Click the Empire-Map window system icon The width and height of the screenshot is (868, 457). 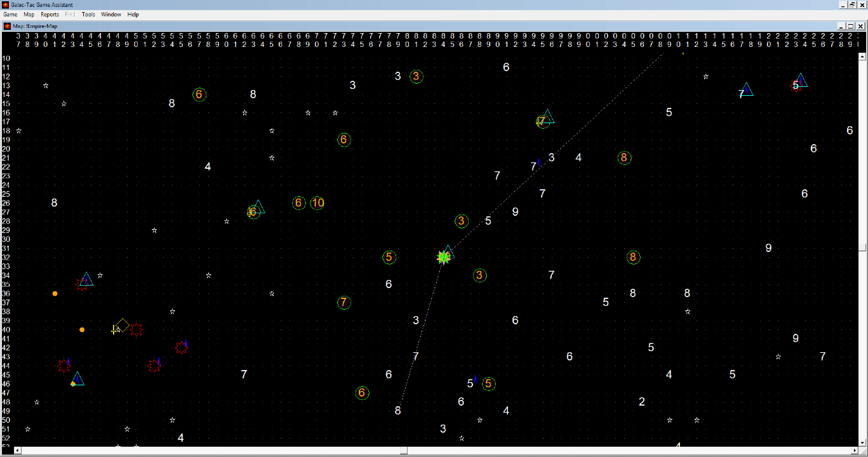[8, 26]
